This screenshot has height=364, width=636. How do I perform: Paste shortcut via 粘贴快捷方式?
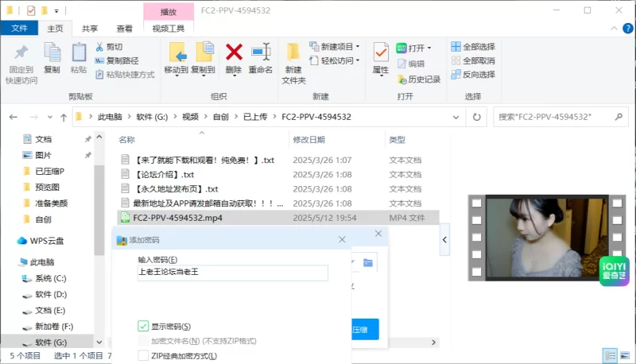pyautogui.click(x=125, y=75)
